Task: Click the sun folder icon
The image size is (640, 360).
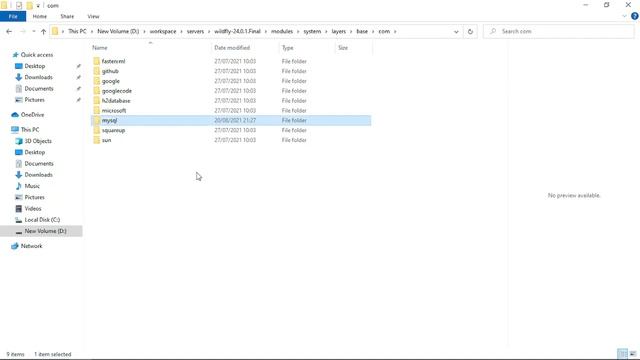Action: point(96,140)
